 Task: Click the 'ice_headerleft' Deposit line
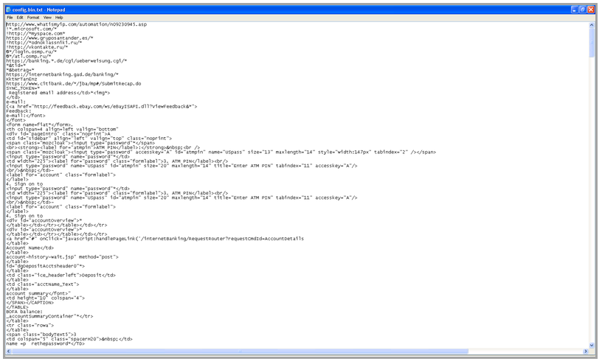tap(60, 275)
